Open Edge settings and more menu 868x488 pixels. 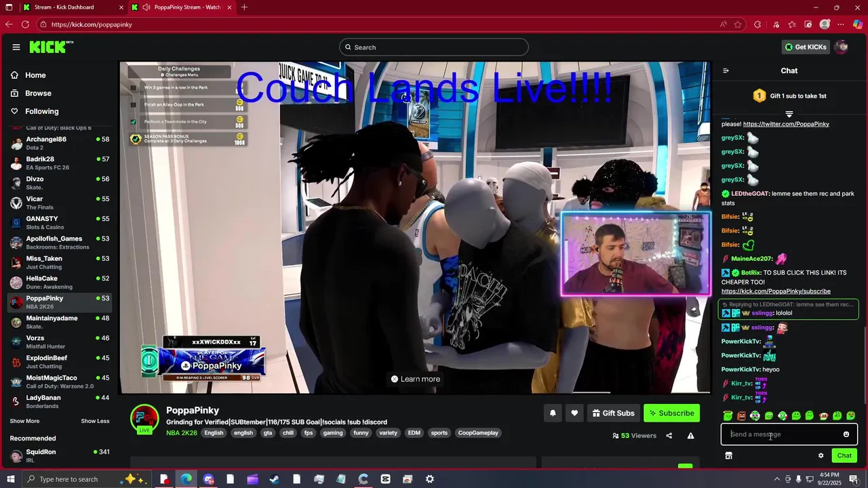(841, 24)
